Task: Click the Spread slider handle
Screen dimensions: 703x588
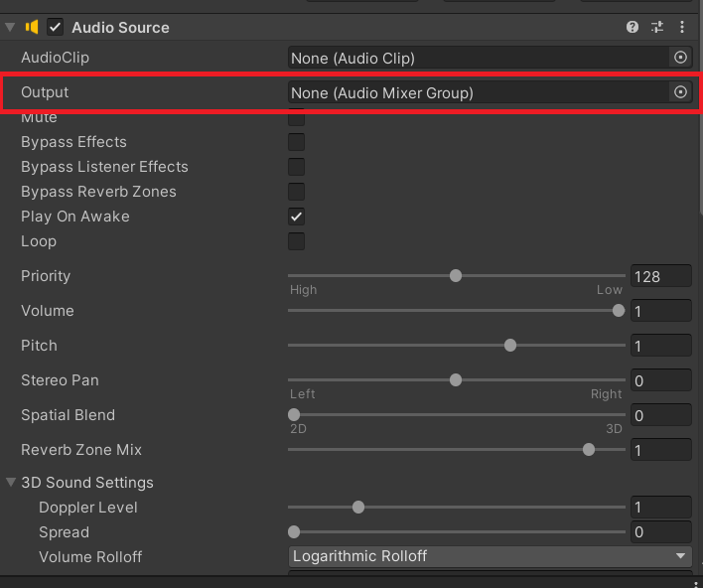Action: [294, 532]
